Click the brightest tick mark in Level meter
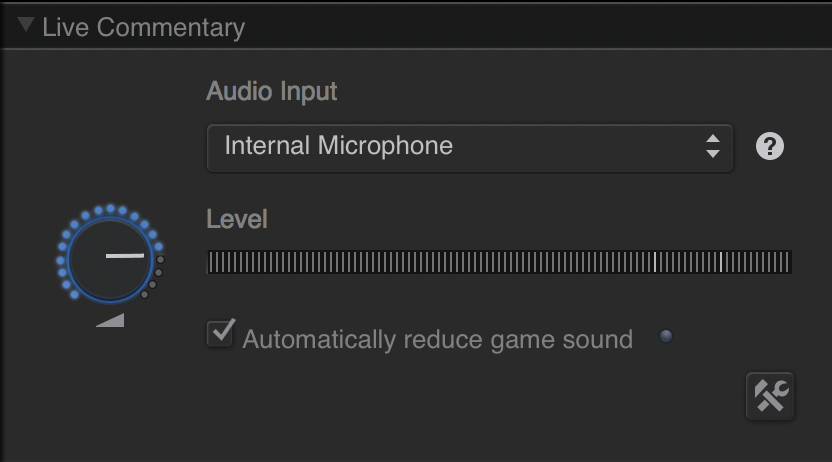 [655, 262]
